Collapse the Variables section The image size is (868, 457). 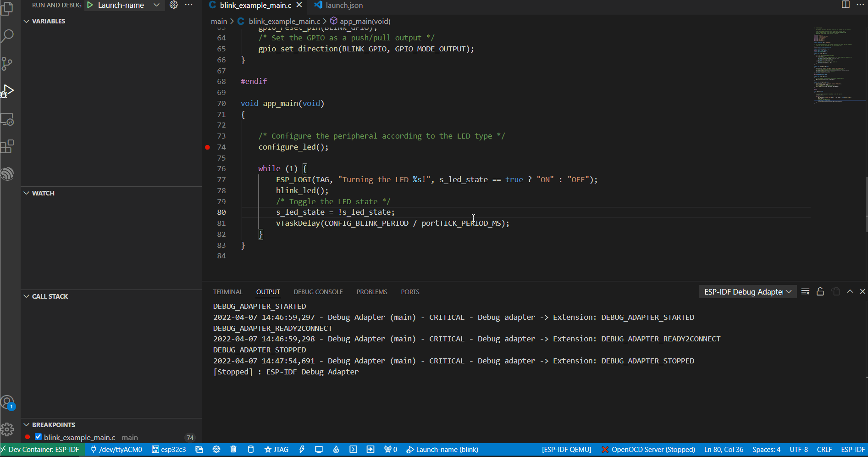[x=26, y=21]
